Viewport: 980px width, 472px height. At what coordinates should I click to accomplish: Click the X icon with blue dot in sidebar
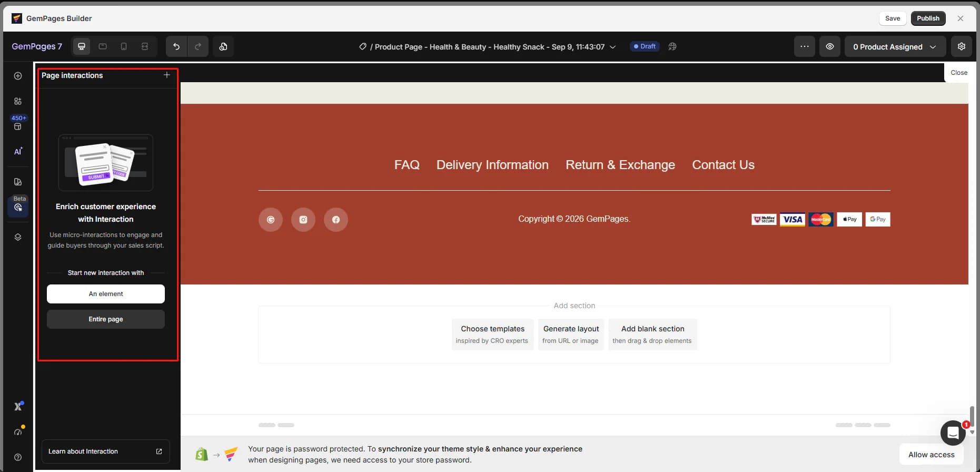tap(18, 406)
